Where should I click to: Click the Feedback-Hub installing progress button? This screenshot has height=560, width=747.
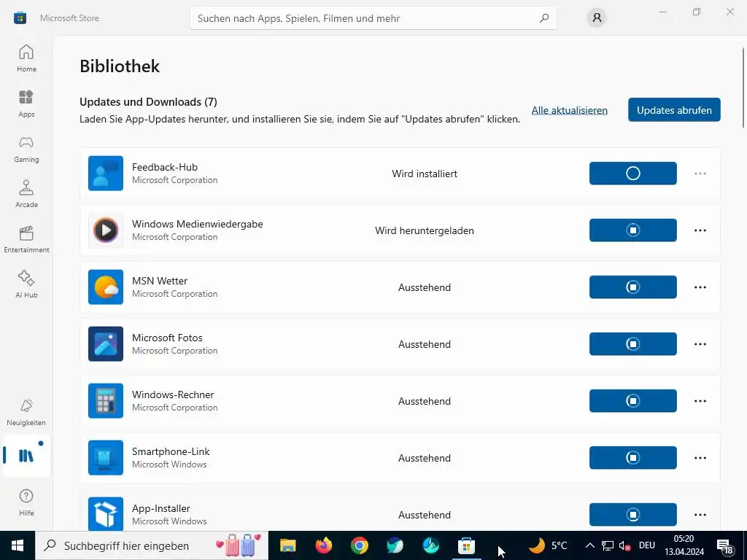click(x=632, y=174)
